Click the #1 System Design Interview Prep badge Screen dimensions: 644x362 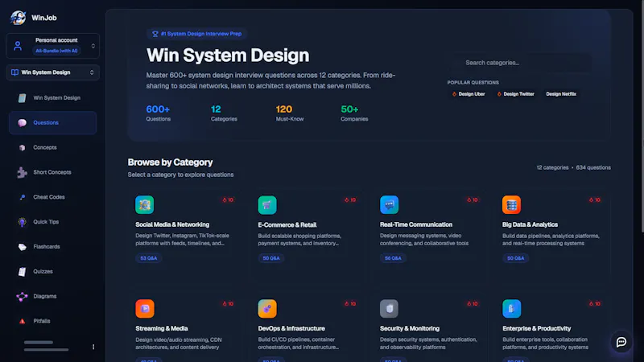click(x=196, y=34)
